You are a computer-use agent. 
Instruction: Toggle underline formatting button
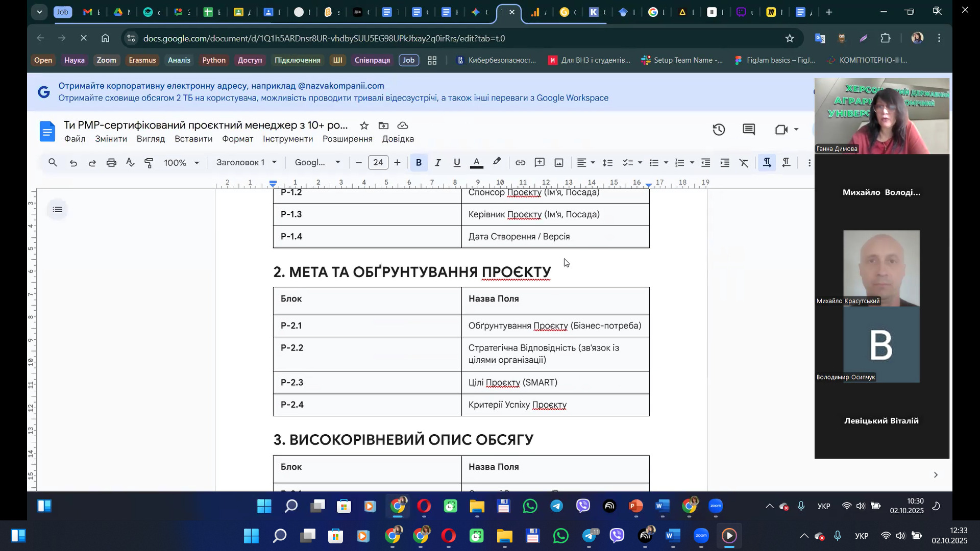click(x=457, y=163)
